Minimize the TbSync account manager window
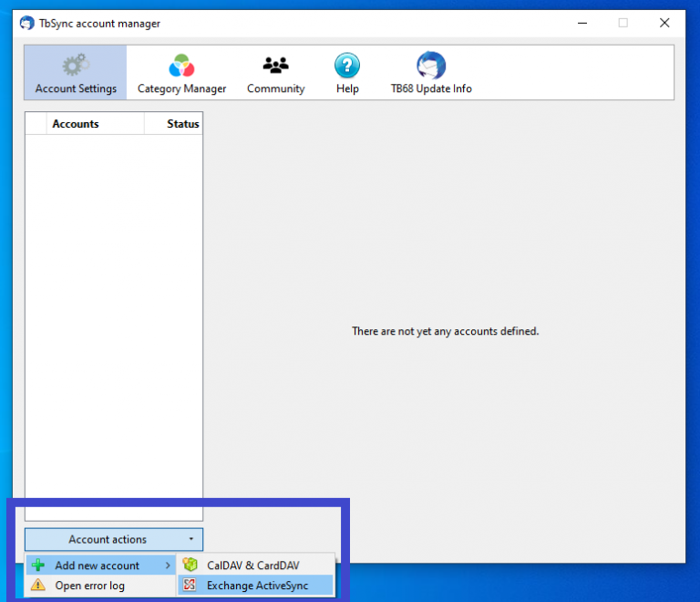Viewport: 700px width, 602px height. 582,23
